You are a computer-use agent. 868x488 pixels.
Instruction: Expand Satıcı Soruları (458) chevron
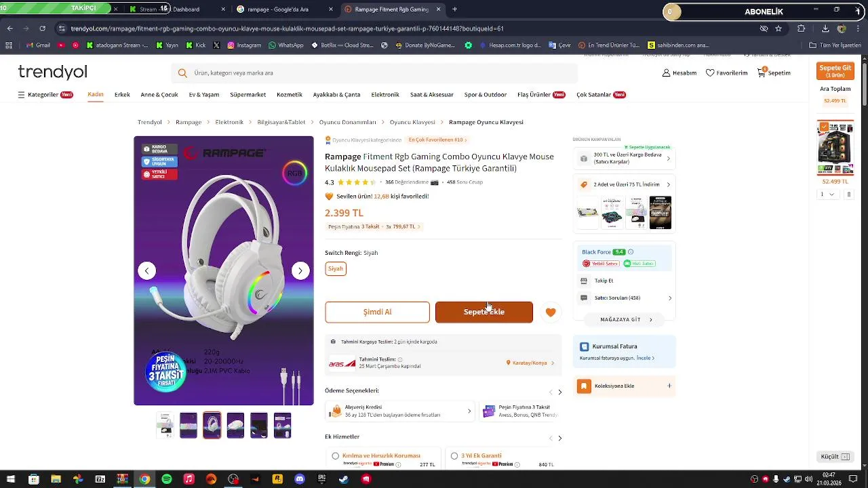670,298
